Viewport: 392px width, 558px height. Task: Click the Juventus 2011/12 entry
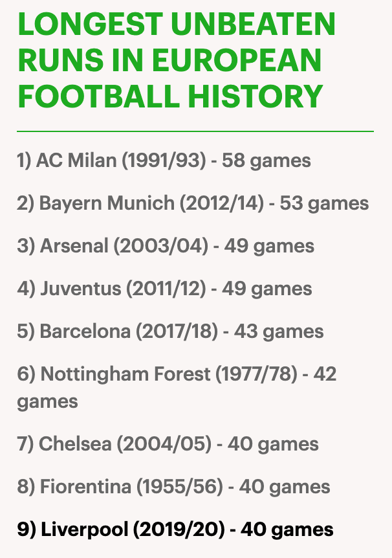[165, 289]
